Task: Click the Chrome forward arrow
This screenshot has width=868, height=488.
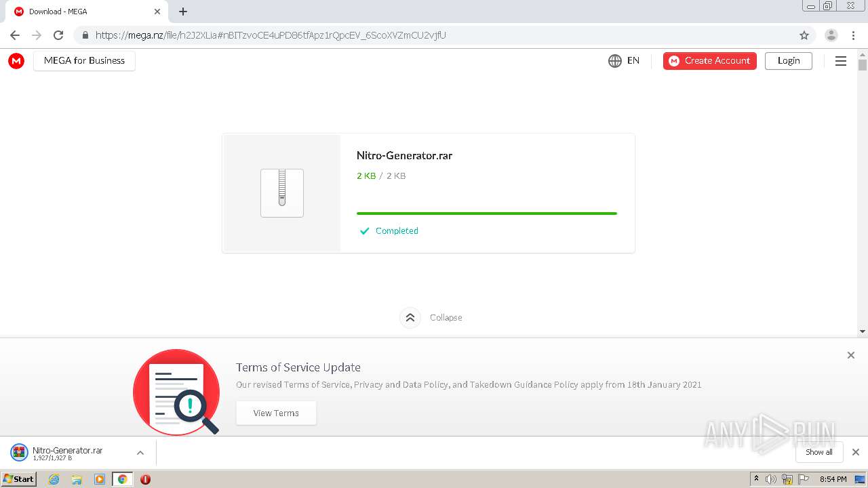Action: point(37,35)
